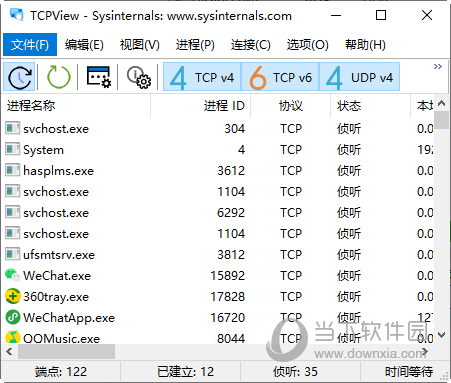Open the 选项(O) menu

[x=307, y=44]
